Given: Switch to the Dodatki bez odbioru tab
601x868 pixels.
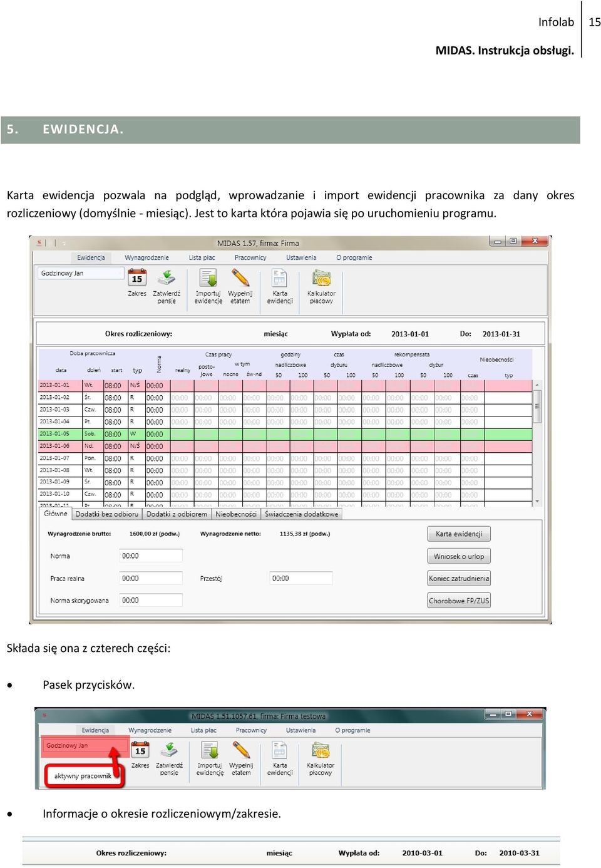Looking at the screenshot, I should pyautogui.click(x=106, y=514).
